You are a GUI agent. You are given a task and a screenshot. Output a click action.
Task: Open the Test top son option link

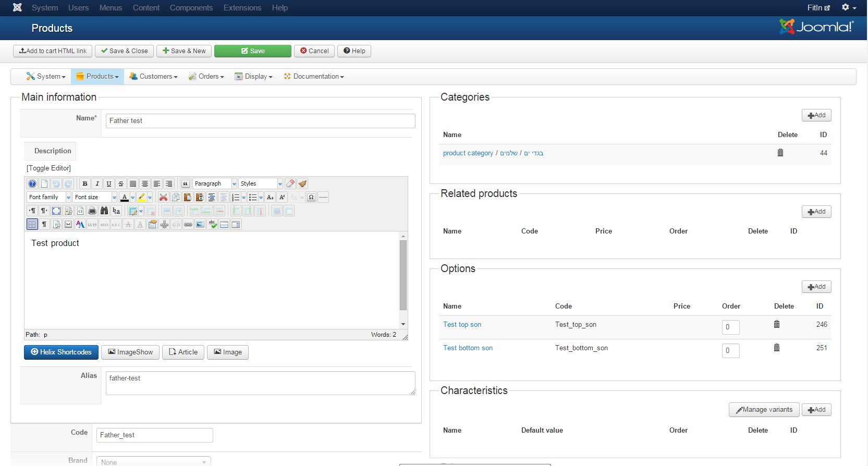[462, 324]
